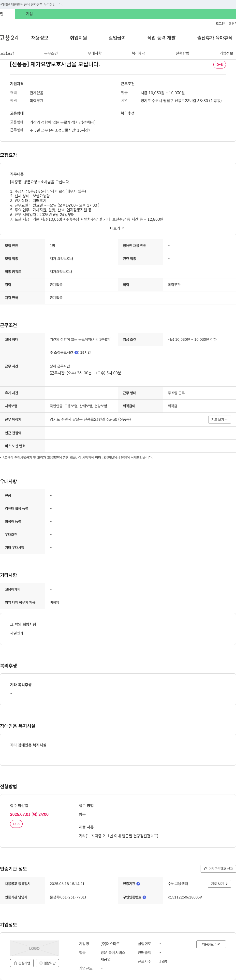Click the 근로자수 value 38명
Viewport: 236px width, 980px height.
point(163,961)
